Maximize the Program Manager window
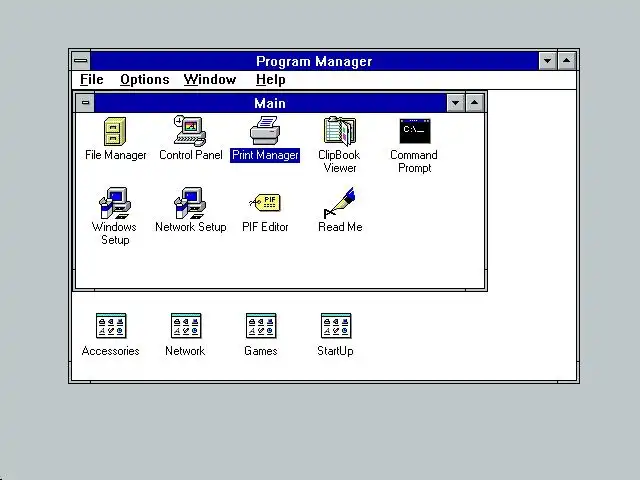This screenshot has width=640, height=480. click(x=567, y=61)
